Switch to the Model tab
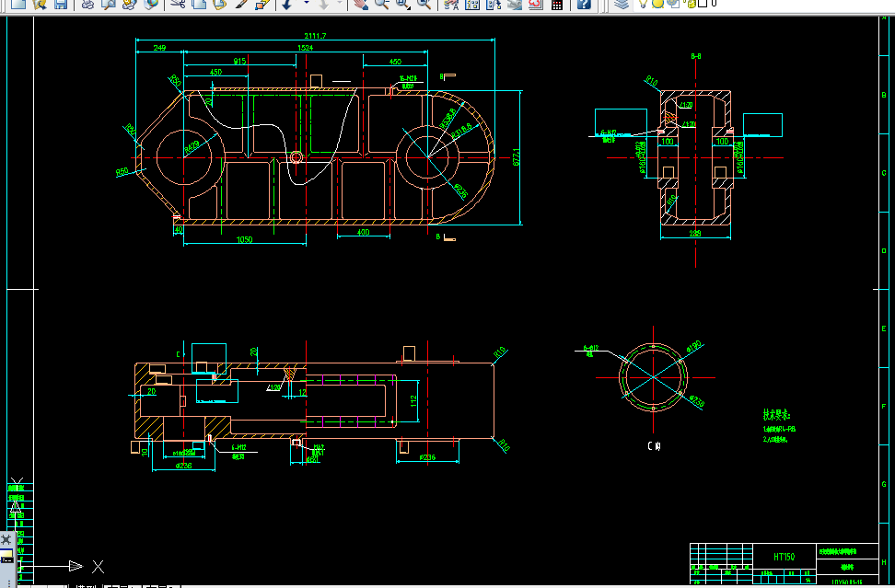Image resolution: width=895 pixels, height=588 pixels. [x=86, y=585]
